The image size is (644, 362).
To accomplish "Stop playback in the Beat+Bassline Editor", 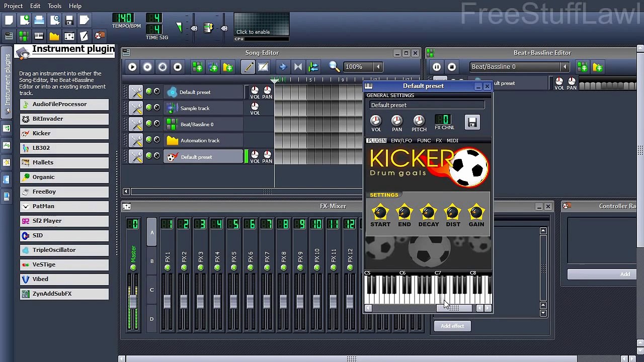I will click(452, 67).
